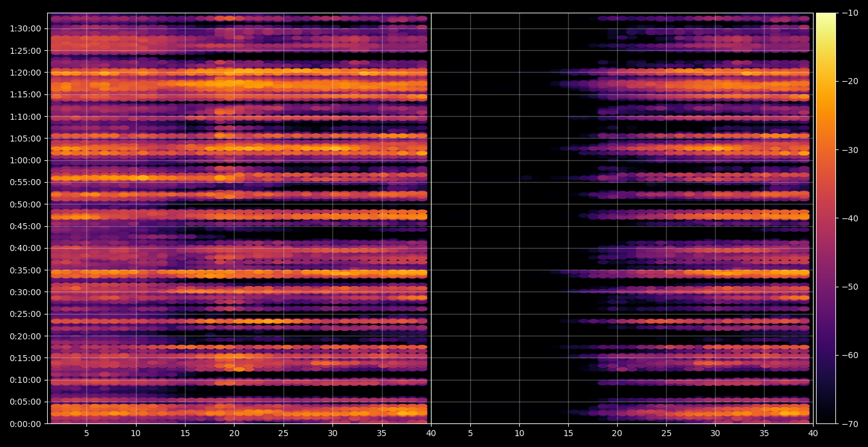Click x-axis tick 20 of right spectrogram
868x447 pixels.
click(x=617, y=433)
